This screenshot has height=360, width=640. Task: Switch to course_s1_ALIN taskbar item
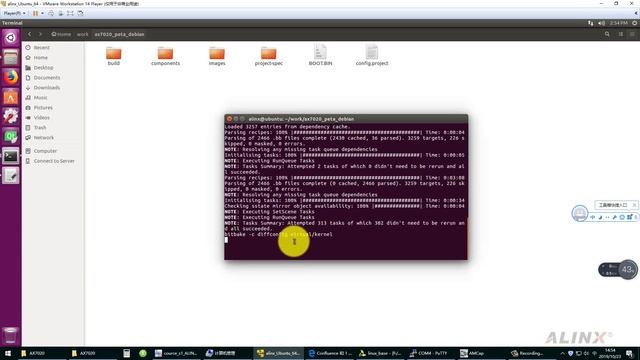(x=176, y=353)
